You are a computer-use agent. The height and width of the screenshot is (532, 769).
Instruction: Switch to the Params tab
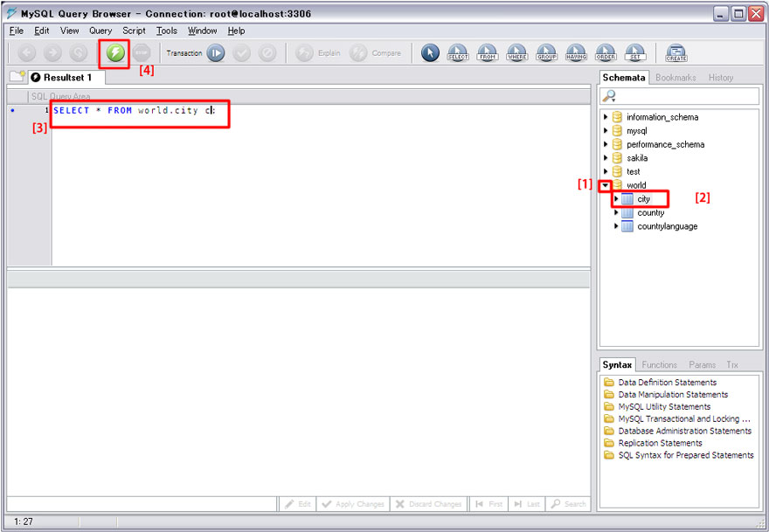pyautogui.click(x=702, y=365)
